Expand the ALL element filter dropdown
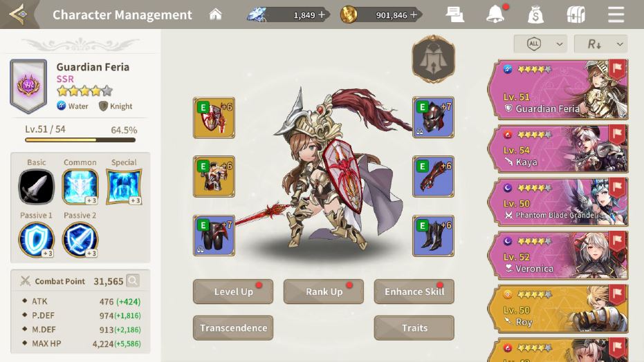Viewport: 644px width, 362px height. (540, 44)
